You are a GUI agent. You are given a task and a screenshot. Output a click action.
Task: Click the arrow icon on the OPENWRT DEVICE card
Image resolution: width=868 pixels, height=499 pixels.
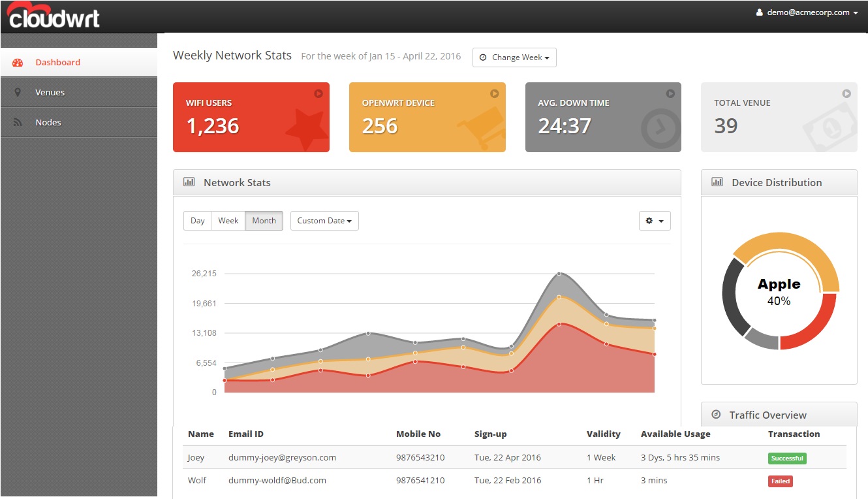(494, 93)
